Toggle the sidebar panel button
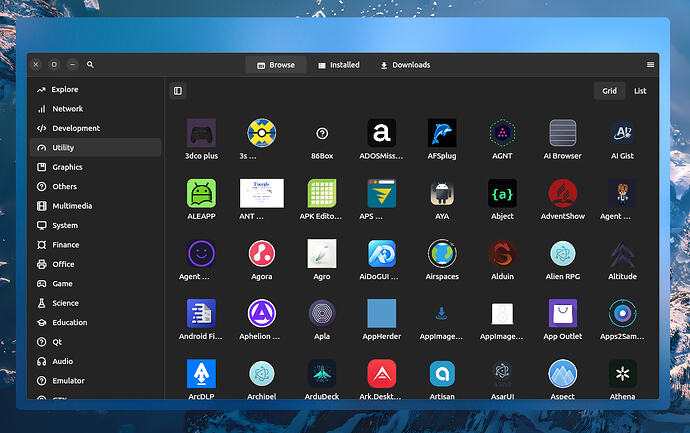This screenshot has height=433, width=690. [178, 91]
